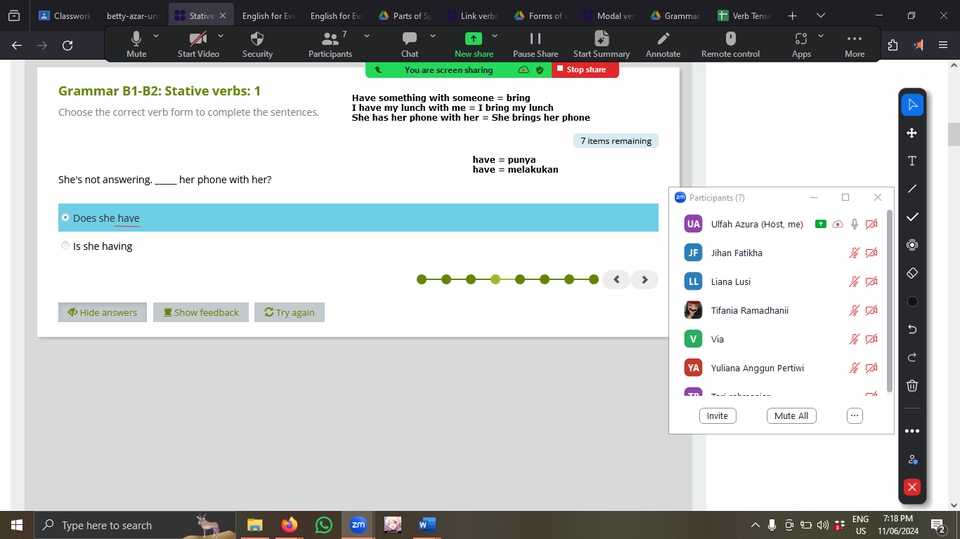Click Remote control button
This screenshot has height=539, width=960.
pyautogui.click(x=730, y=45)
